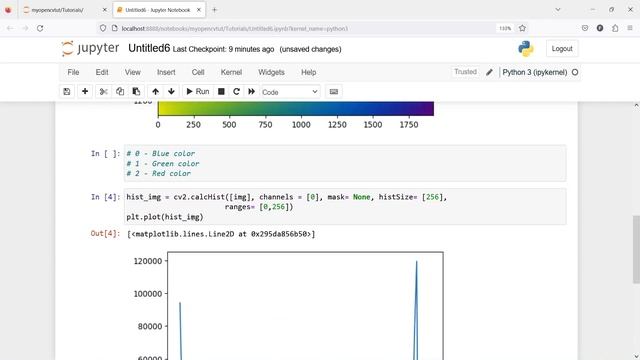Open a new browser tab
This screenshot has width=640, height=360.
pyautogui.click(x=215, y=10)
